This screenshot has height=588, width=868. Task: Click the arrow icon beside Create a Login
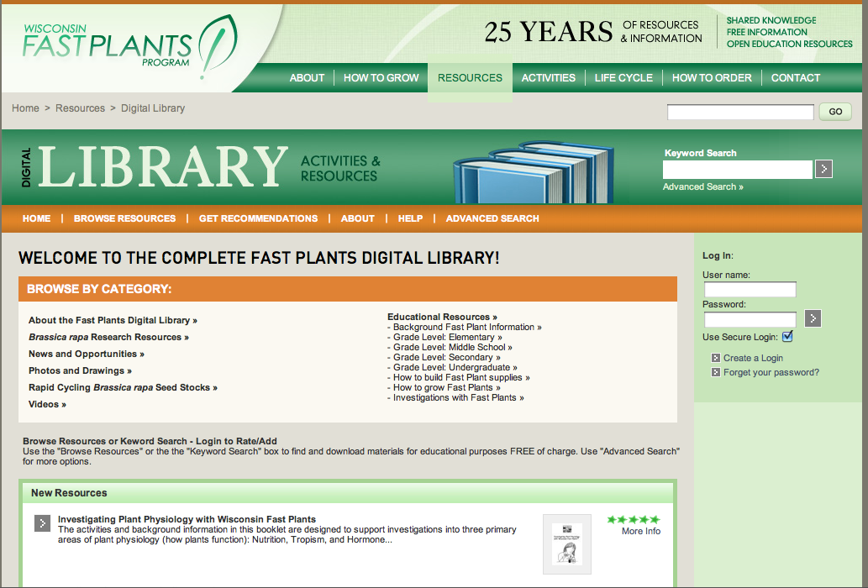pos(716,358)
